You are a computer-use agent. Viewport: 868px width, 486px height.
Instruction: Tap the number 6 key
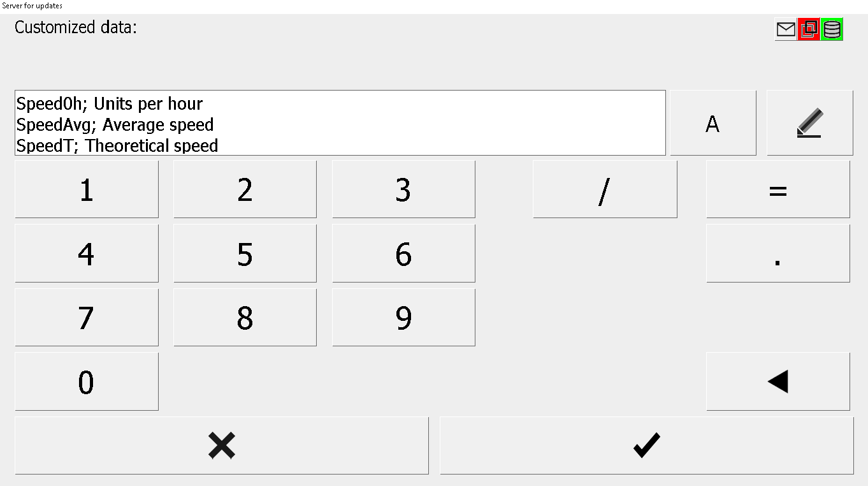point(403,253)
